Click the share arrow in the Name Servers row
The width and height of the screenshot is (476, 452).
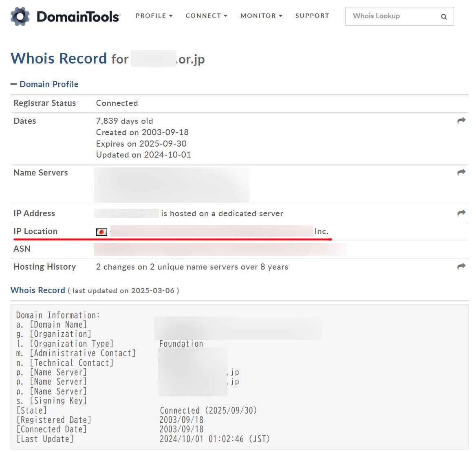pos(461,172)
